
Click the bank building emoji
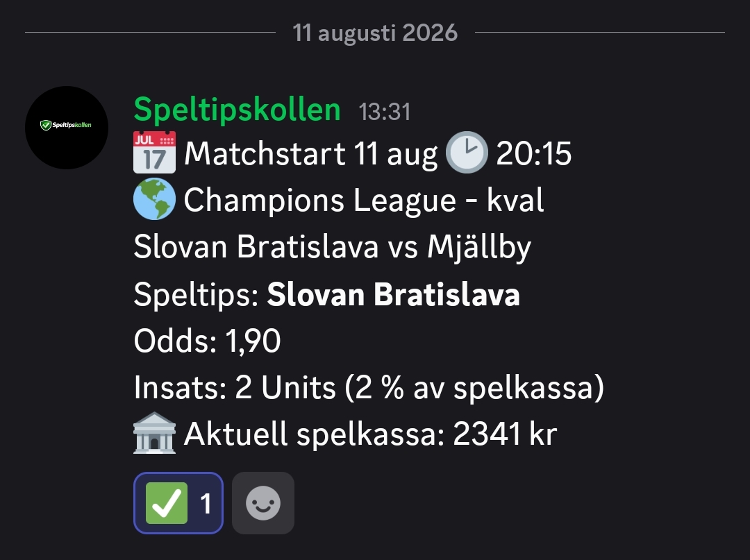pos(154,433)
